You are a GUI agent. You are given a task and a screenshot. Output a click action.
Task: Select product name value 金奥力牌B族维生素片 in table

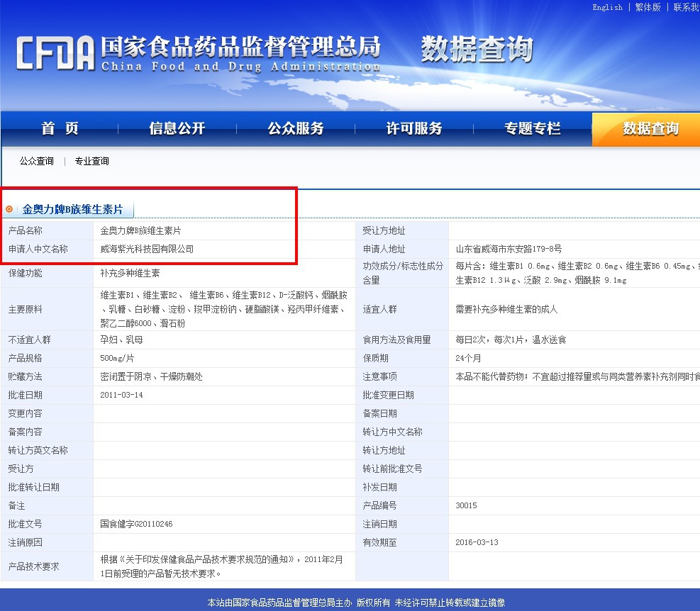click(x=140, y=231)
